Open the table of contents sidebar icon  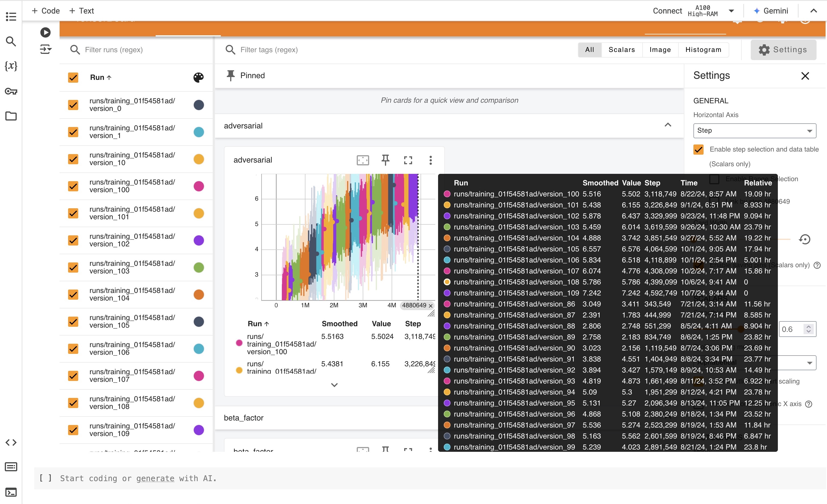click(11, 16)
